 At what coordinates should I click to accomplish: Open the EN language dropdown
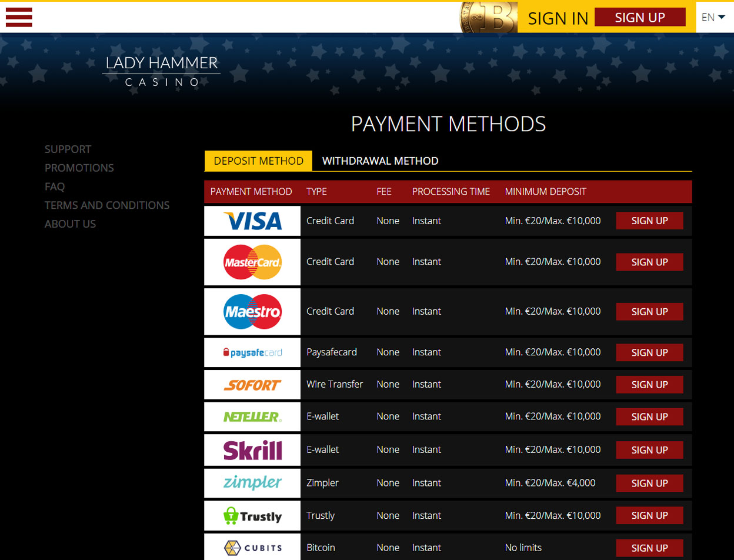click(x=713, y=17)
